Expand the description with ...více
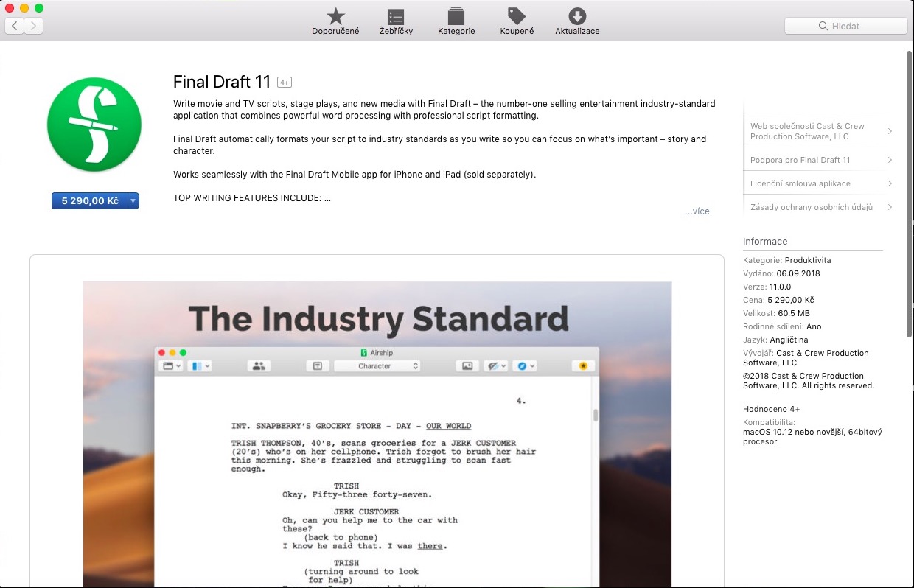 (x=697, y=211)
